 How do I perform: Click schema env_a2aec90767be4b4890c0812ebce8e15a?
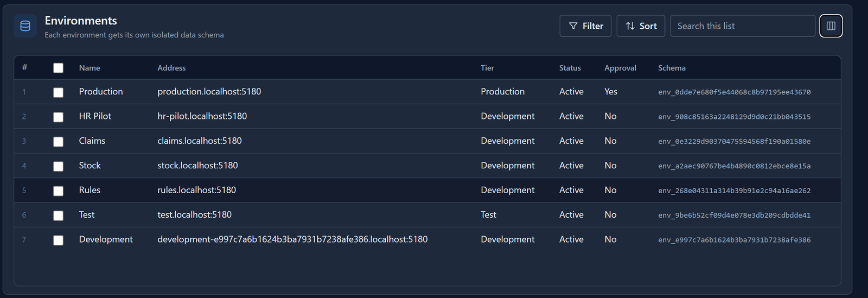click(x=735, y=166)
